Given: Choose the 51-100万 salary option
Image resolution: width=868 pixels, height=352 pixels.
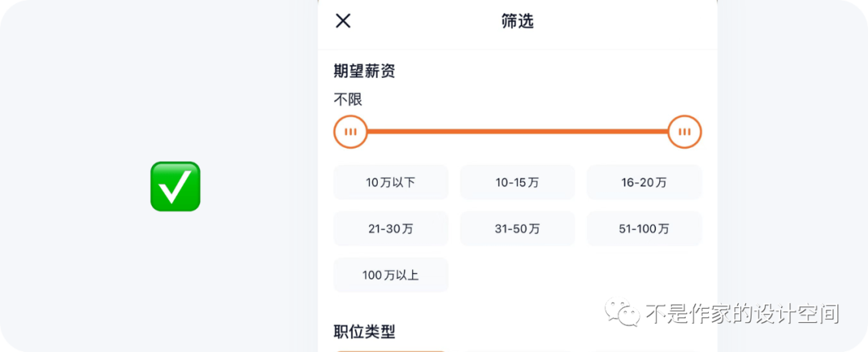Looking at the screenshot, I should point(644,229).
